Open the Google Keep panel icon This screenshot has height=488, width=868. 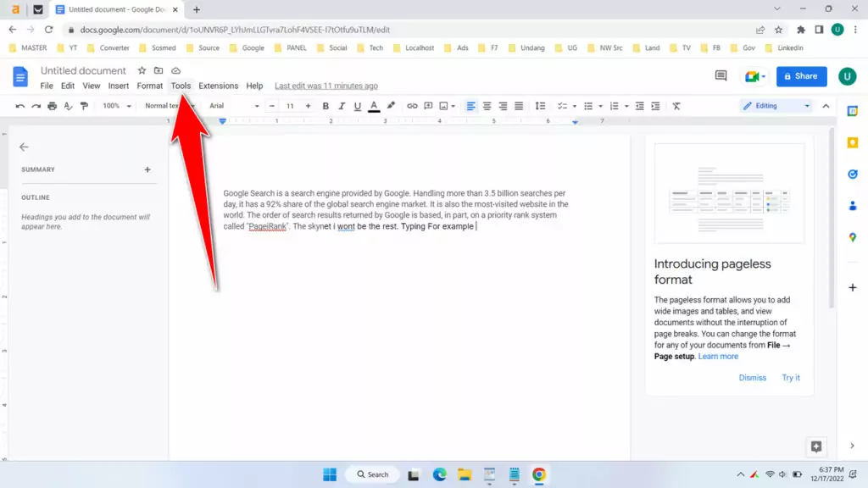tap(853, 143)
